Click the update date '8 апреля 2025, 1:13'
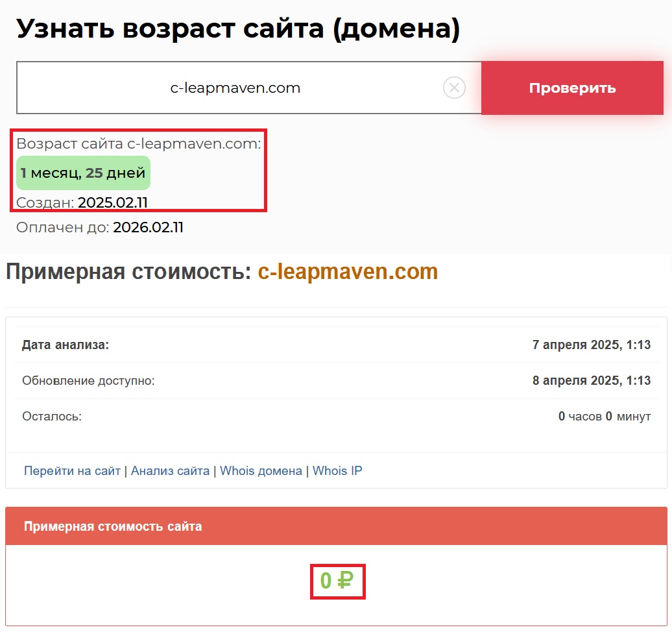This screenshot has height=632, width=672. pos(591,381)
